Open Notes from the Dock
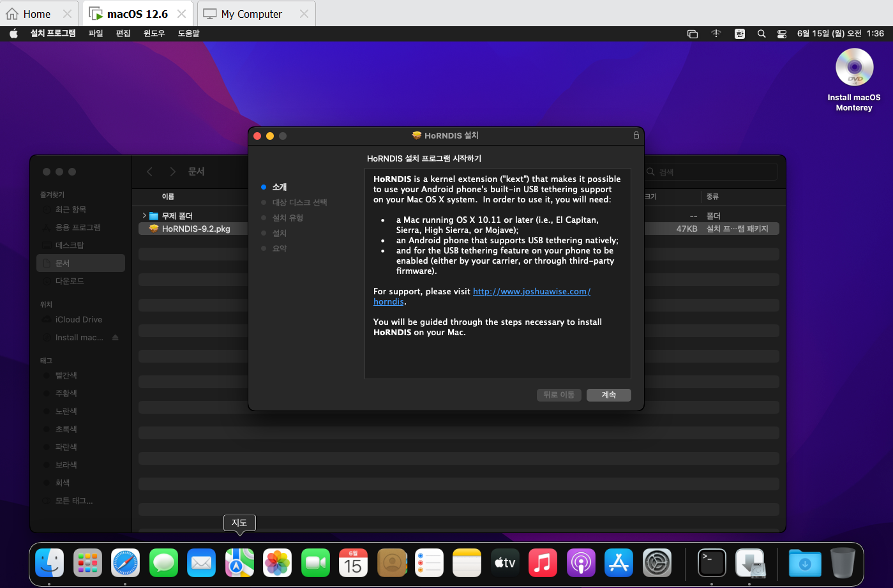The image size is (893, 588). coord(467,563)
